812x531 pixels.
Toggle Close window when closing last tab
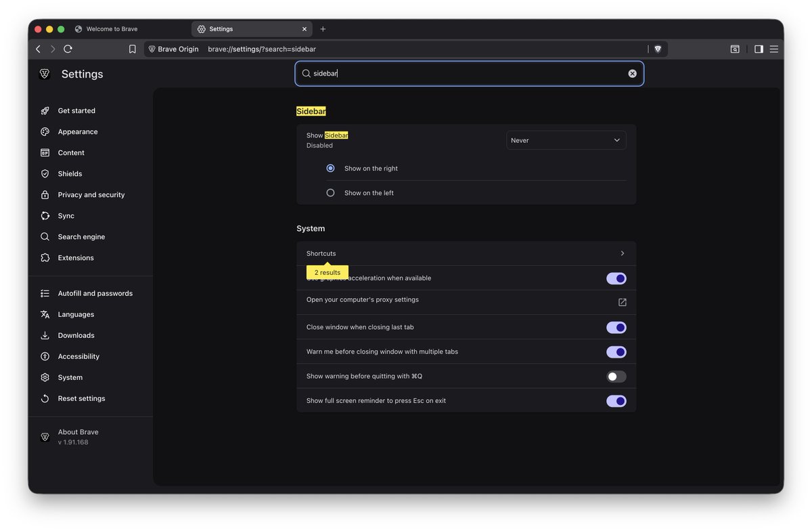point(616,327)
